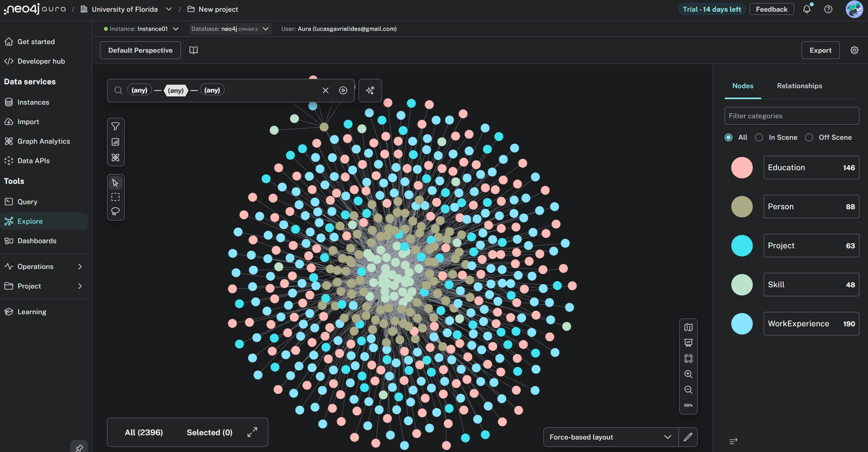Screen dimensions: 868x452
Task: Expand the Instance01 instance selector
Action: (176, 29)
